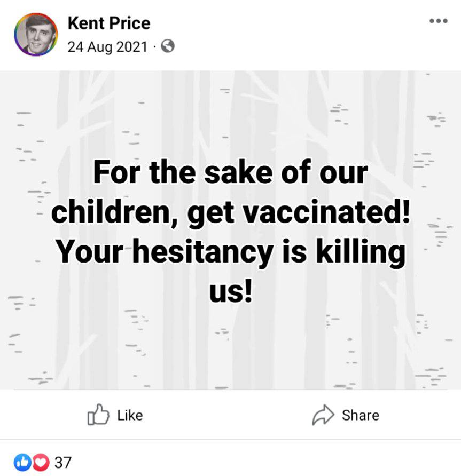Click the blue like reaction icon
The height and width of the screenshot is (476, 461).
[21, 462]
